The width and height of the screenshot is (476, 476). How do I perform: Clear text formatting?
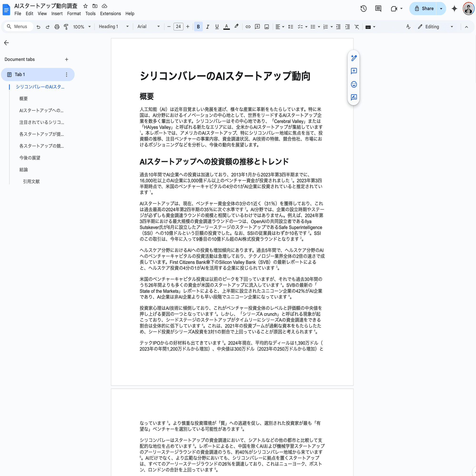(357, 27)
